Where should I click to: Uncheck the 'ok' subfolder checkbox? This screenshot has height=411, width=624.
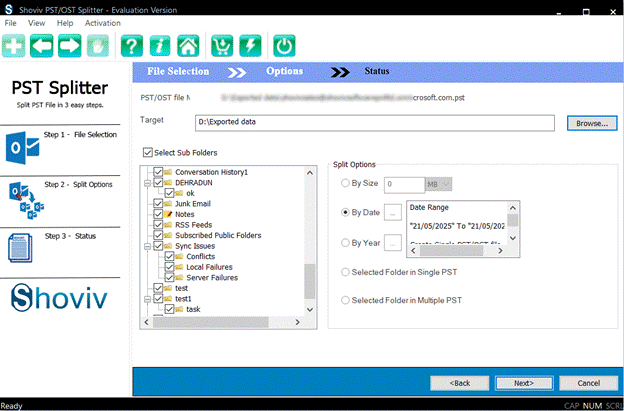coord(169,193)
